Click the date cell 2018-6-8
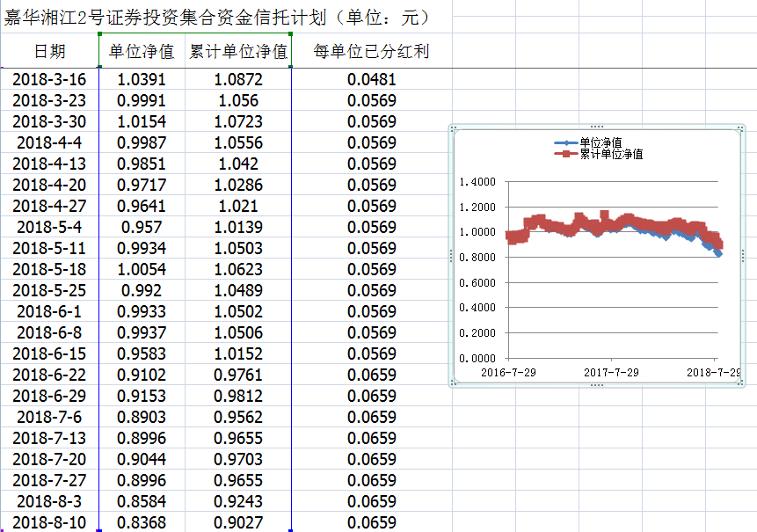Viewport: 757px width, 532px height. (x=49, y=332)
